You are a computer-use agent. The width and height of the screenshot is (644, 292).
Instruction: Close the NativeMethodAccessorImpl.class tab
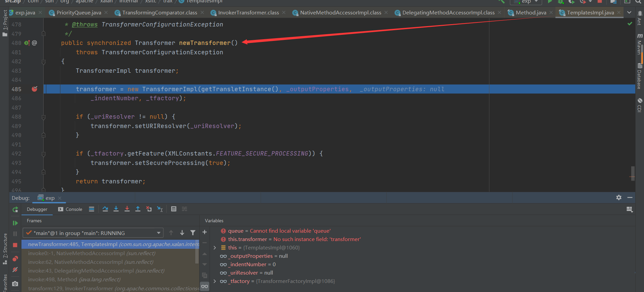click(386, 12)
